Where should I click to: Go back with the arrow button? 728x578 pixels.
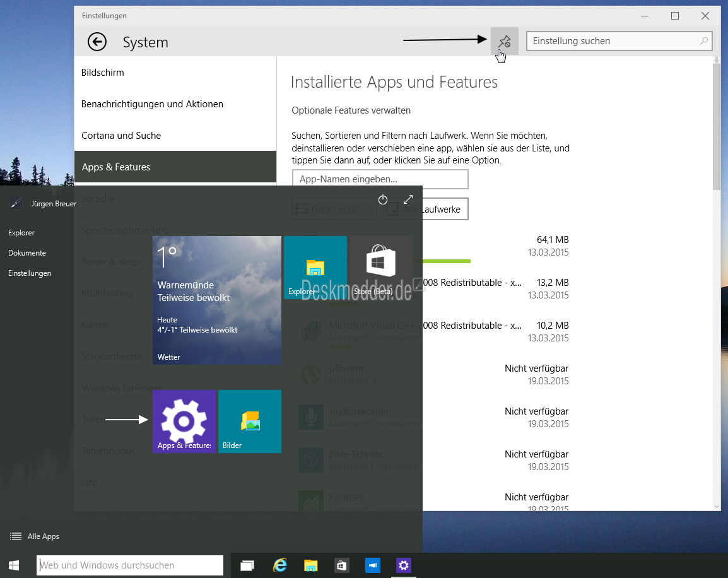97,42
